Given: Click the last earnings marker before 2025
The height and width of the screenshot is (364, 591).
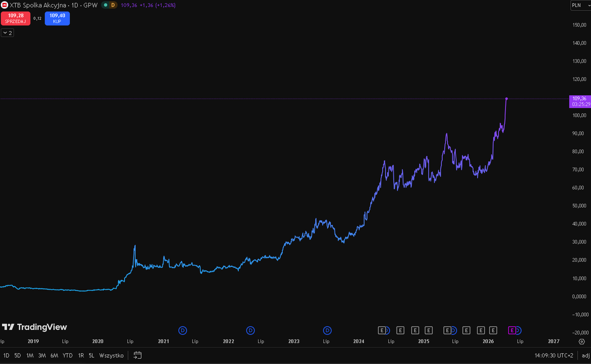Looking at the screenshot, I should coord(414,330).
